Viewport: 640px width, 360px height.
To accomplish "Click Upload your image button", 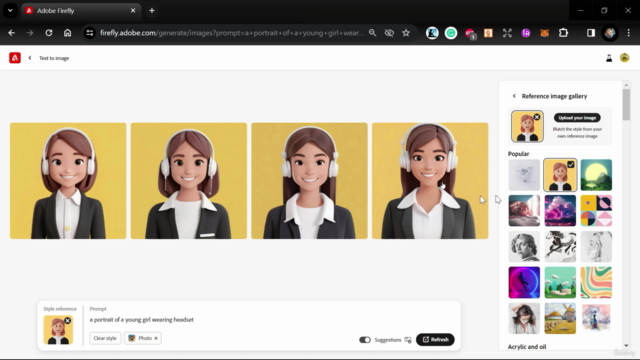I will coord(577,118).
